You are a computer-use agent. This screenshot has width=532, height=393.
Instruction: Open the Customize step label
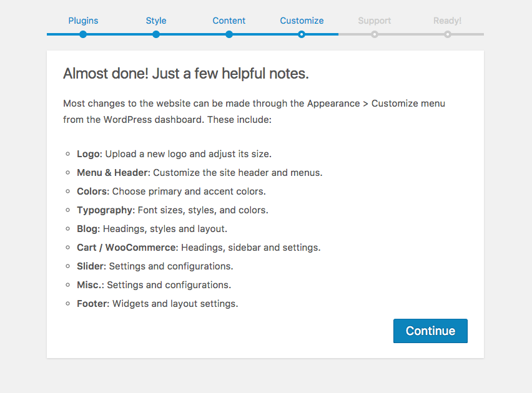pyautogui.click(x=302, y=21)
